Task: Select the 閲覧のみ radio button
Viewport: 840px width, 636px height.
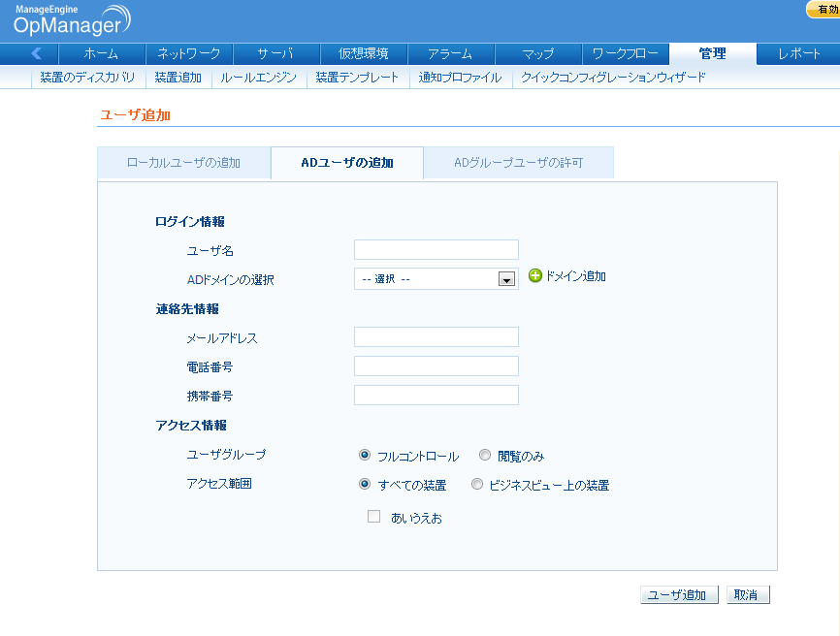Action: (485, 455)
